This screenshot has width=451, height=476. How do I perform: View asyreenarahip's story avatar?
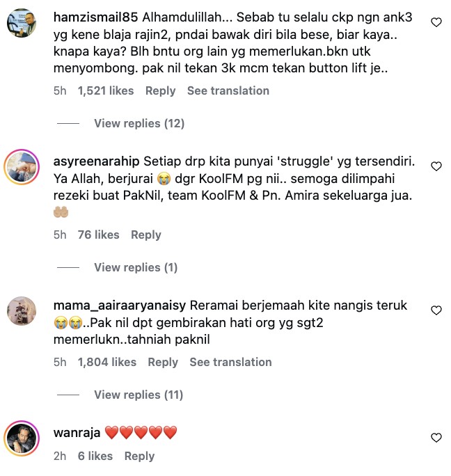(22, 167)
